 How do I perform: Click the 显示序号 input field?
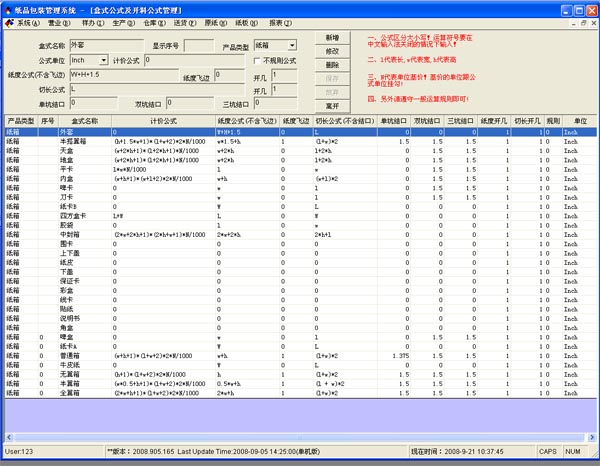[199, 46]
